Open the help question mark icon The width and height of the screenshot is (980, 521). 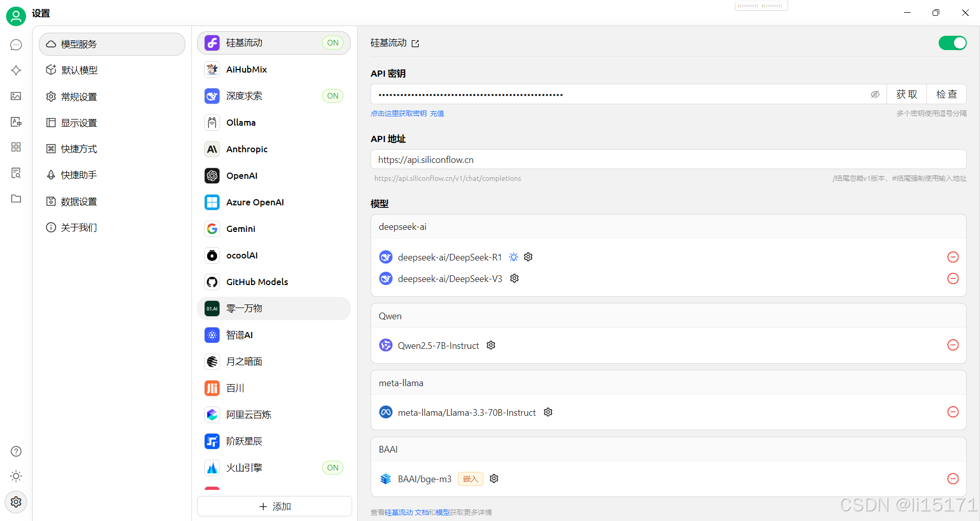coord(16,452)
